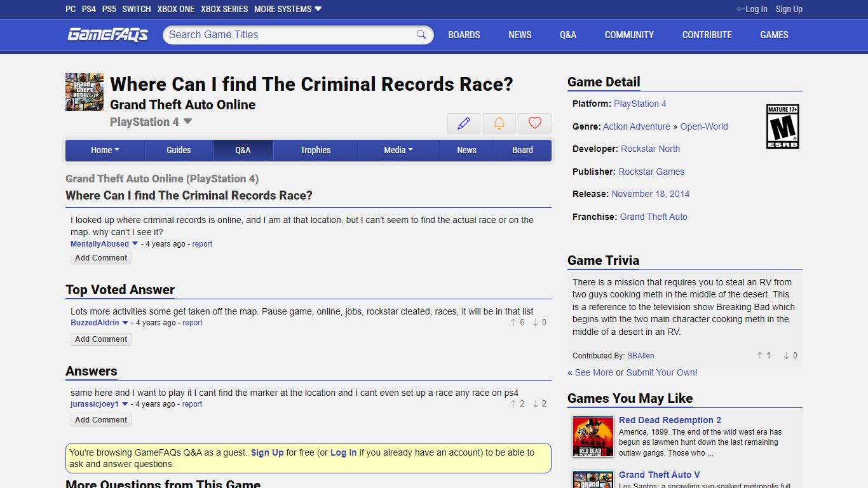Open the News game tab
This screenshot has width=868, height=488.
tap(466, 150)
